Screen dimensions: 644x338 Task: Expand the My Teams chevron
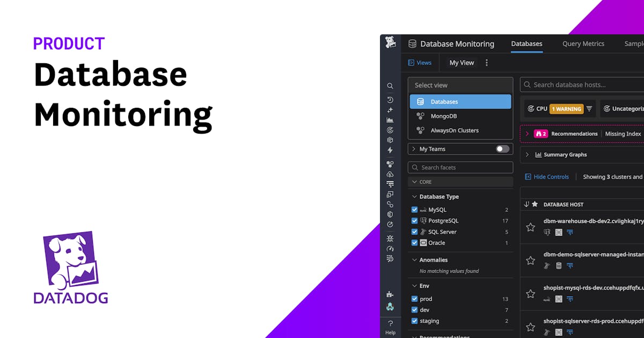(414, 149)
